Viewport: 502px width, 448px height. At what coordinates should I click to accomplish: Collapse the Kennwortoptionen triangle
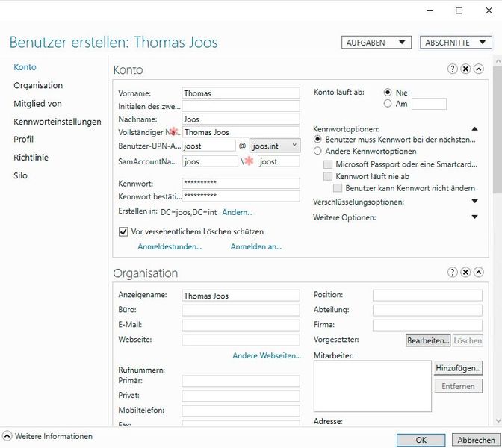coord(475,129)
